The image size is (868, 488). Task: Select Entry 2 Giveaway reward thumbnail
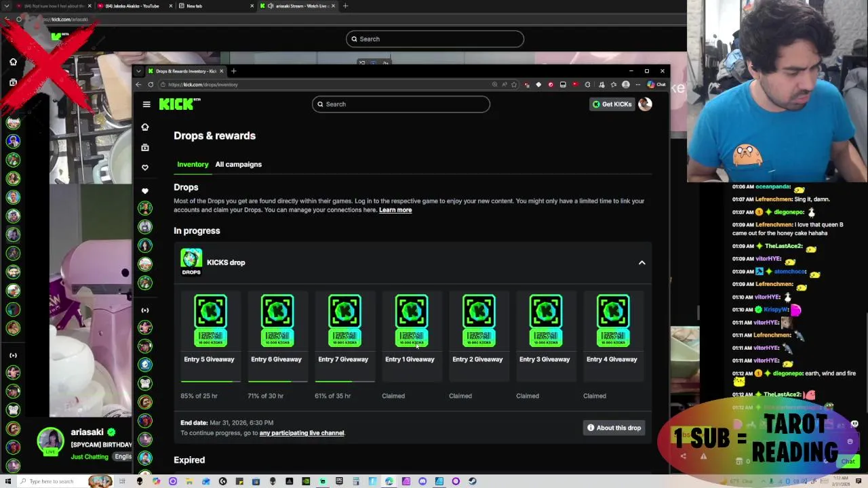479,321
